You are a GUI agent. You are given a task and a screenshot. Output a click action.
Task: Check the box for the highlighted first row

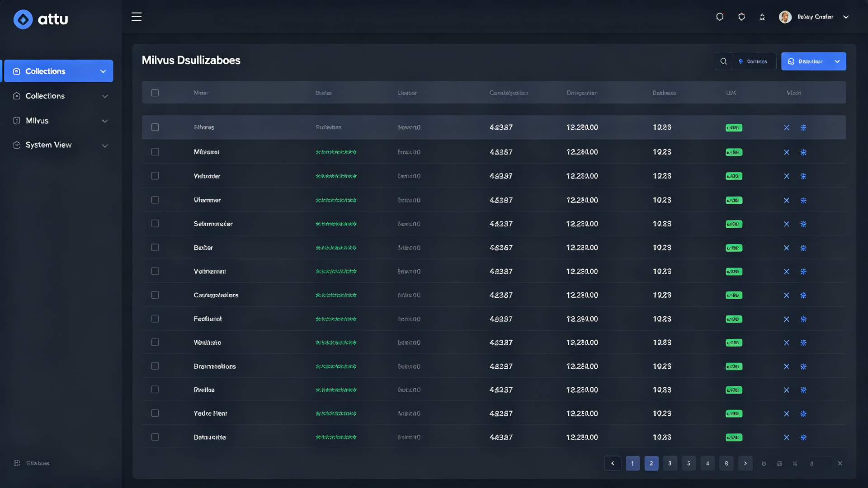[x=155, y=127]
